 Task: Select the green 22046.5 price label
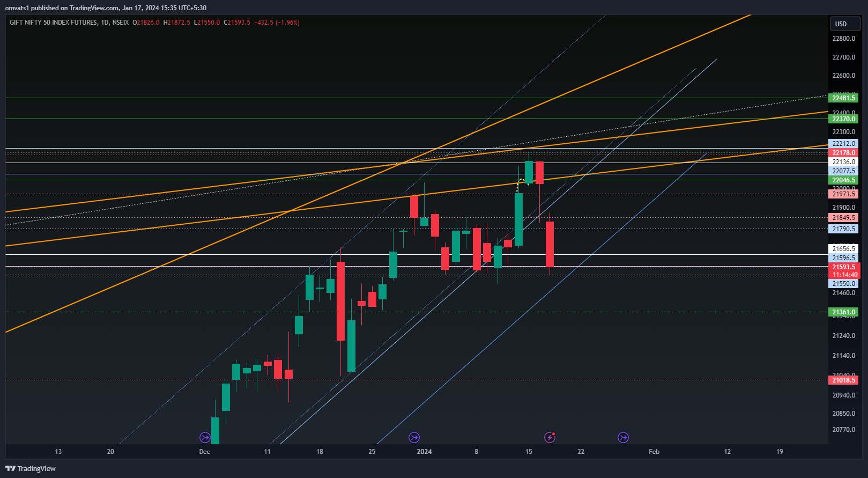tap(843, 180)
